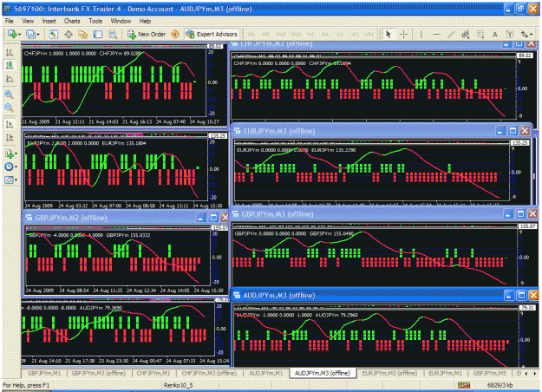Expand the New Chart dropdown arrow
The height and width of the screenshot is (392, 542).
[x=19, y=35]
